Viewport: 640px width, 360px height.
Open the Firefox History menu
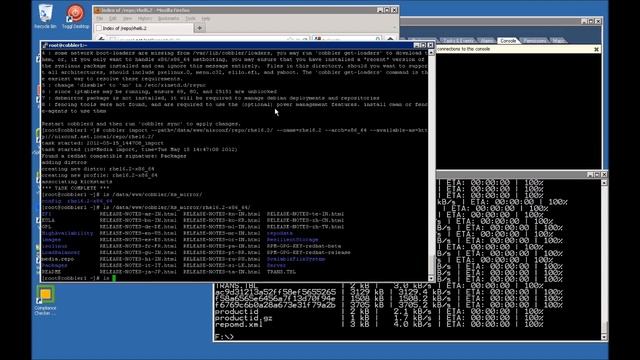pyautogui.click(x=144, y=19)
